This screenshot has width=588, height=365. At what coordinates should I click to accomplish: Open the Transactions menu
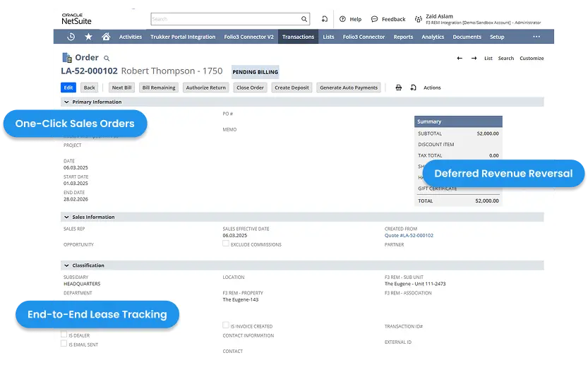[x=298, y=37]
